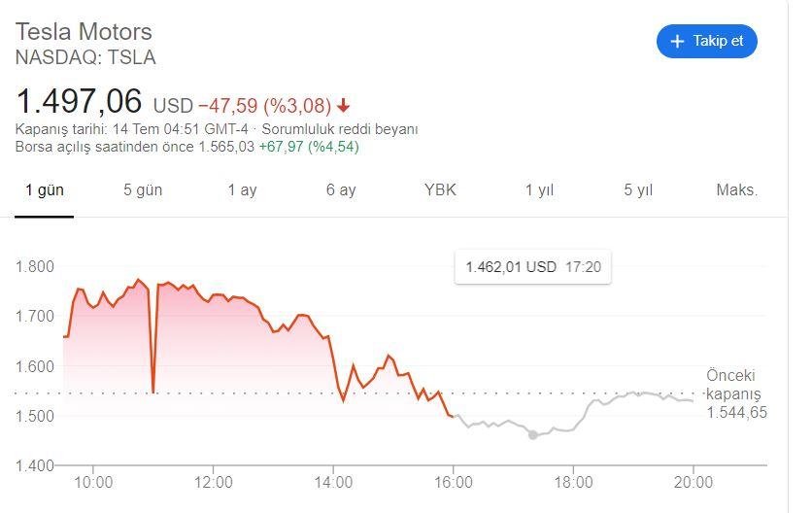Viewport: 812px width, 513px height.
Task: Select the 1 gün tab
Action: [x=45, y=189]
